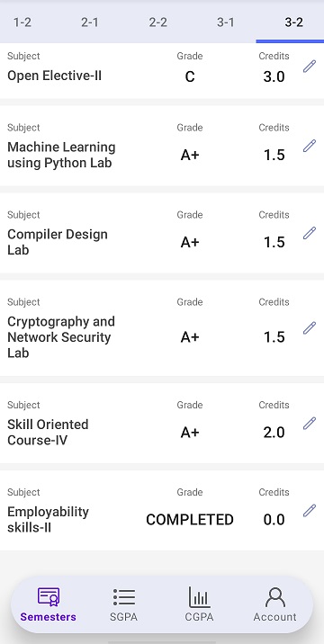Select the Skill Oriented Course-IV subject card
Image resolution: width=324 pixels, height=644 pixels.
point(162,423)
